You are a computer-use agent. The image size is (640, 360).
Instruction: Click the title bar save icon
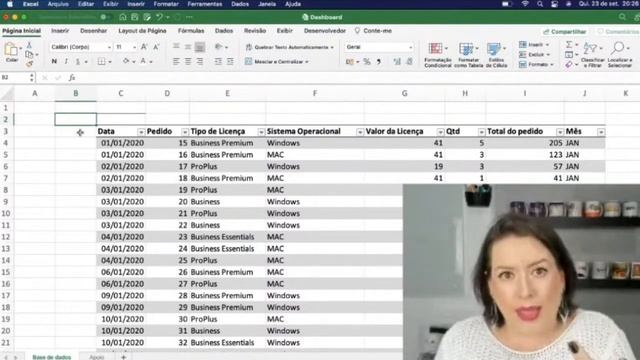click(134, 17)
